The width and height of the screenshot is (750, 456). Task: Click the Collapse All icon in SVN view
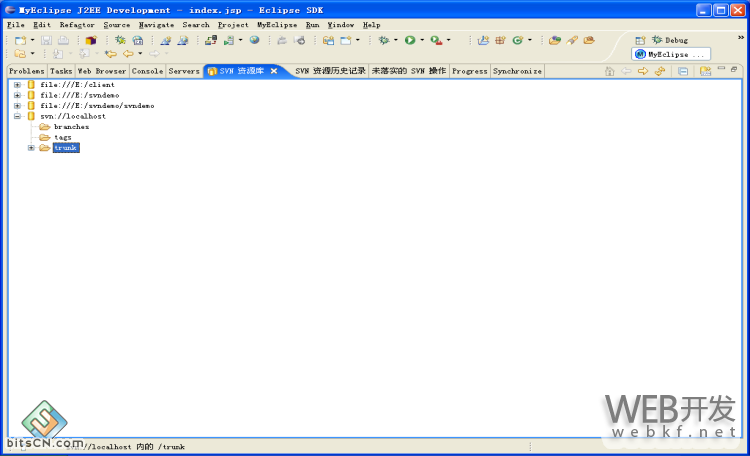[683, 71]
